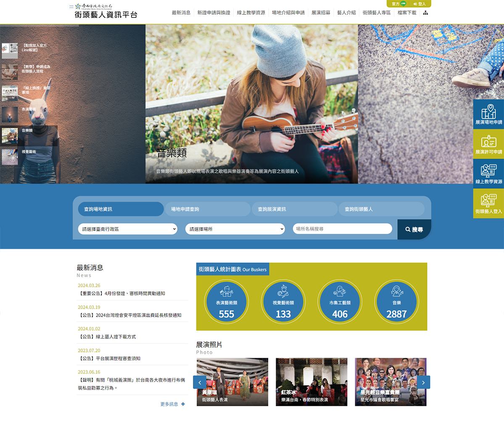The width and height of the screenshot is (504, 423).
Task: Click the 音樂 2887 statistic circle
Action: tap(397, 302)
